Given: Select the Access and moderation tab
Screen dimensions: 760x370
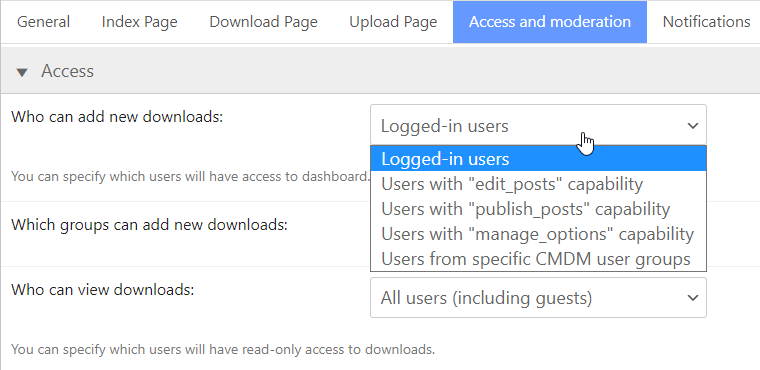Looking at the screenshot, I should coord(550,22).
